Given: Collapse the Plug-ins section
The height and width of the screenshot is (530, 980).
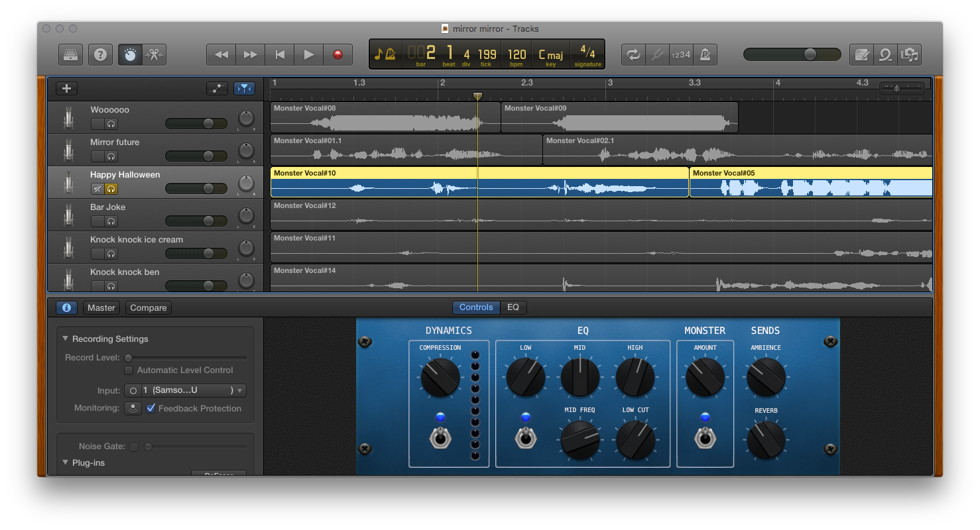Looking at the screenshot, I should [66, 462].
